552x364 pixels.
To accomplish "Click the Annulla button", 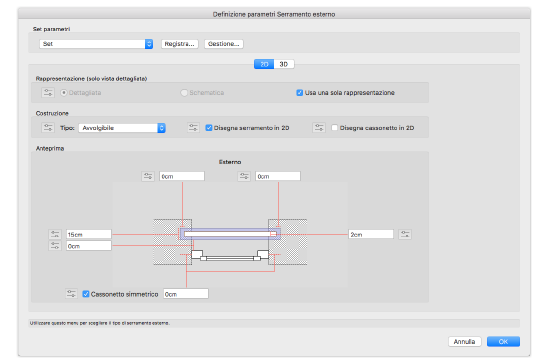I will click(464, 341).
